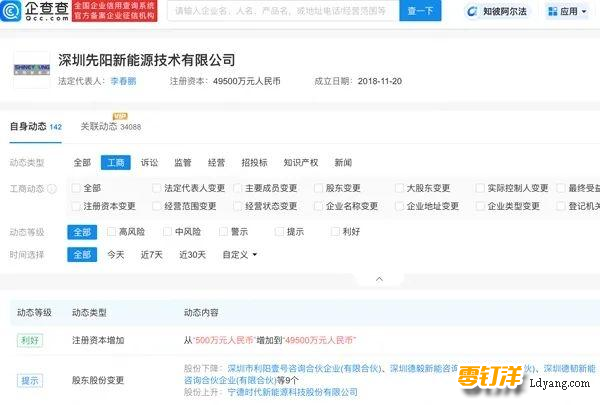Switch to 关联动态 tab
This screenshot has height=405, width=600.
pos(111,127)
